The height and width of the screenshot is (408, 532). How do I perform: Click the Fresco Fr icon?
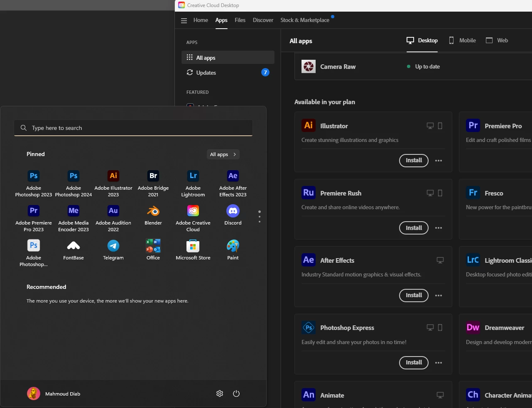473,193
